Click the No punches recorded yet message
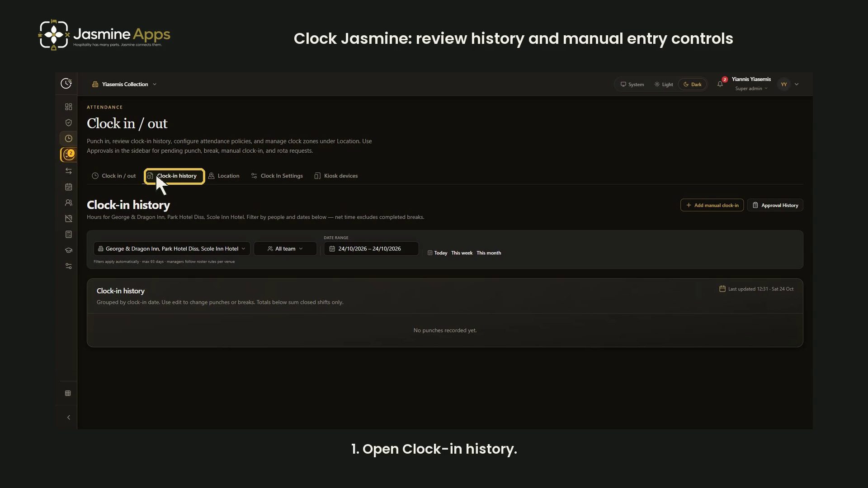Image resolution: width=868 pixels, height=488 pixels. tap(445, 330)
